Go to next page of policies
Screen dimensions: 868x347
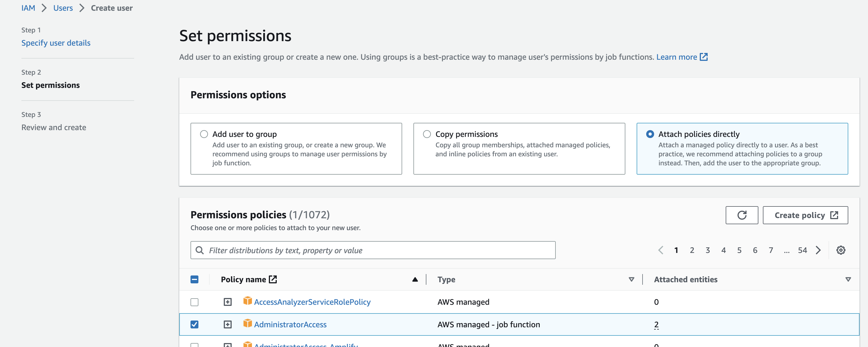click(x=818, y=250)
